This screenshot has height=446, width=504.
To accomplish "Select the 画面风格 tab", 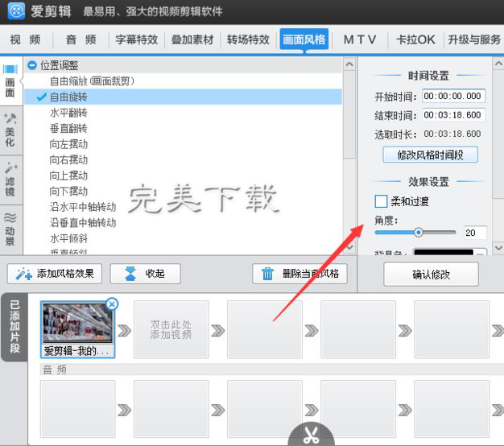I will click(304, 39).
